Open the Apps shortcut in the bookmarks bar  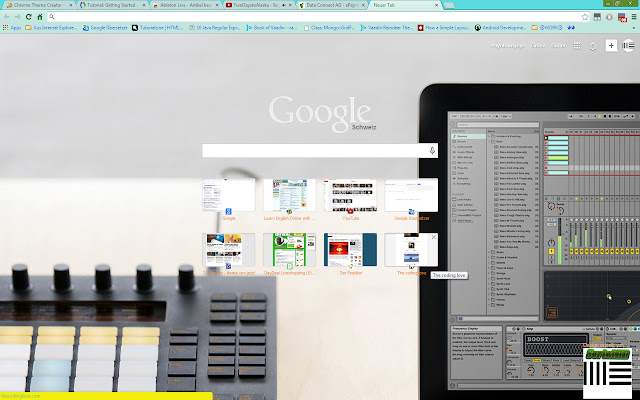(11, 28)
